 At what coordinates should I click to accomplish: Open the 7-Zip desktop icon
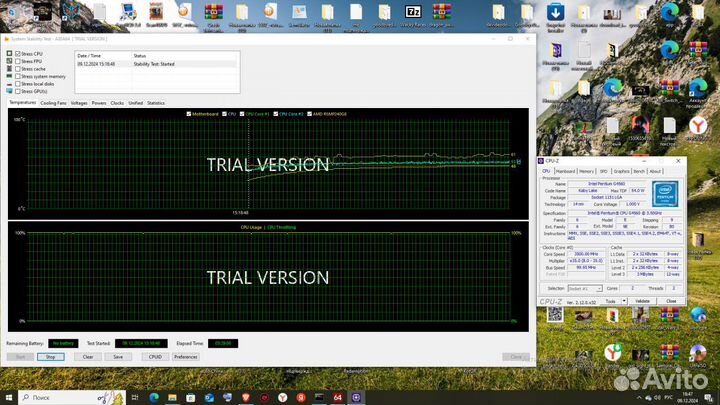(x=413, y=12)
